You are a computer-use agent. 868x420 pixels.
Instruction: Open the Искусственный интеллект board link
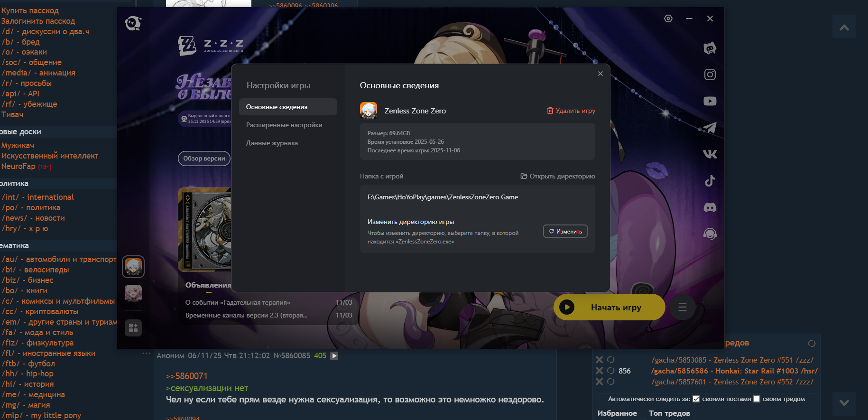pyautogui.click(x=50, y=156)
